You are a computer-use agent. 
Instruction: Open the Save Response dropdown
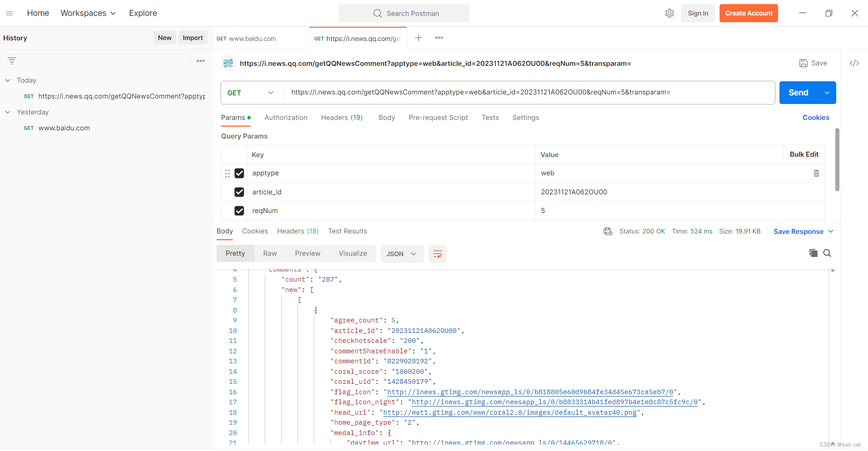pos(804,231)
